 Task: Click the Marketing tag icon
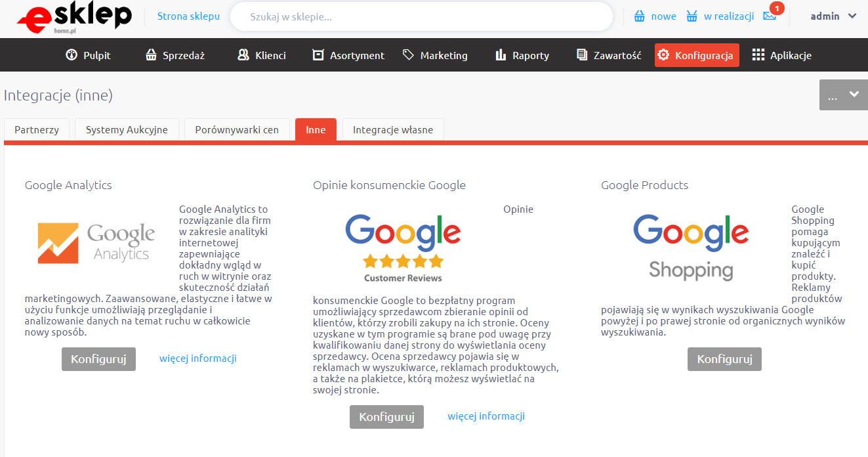click(x=408, y=55)
